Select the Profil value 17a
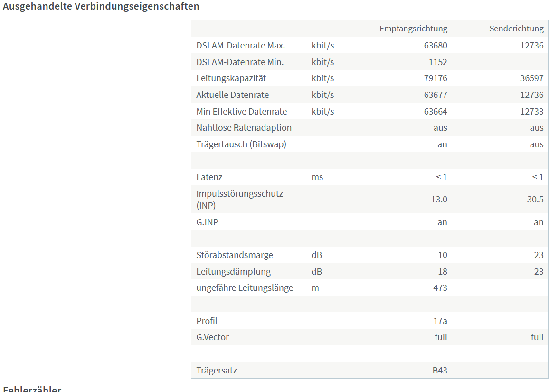The image size is (559, 392). click(x=440, y=321)
